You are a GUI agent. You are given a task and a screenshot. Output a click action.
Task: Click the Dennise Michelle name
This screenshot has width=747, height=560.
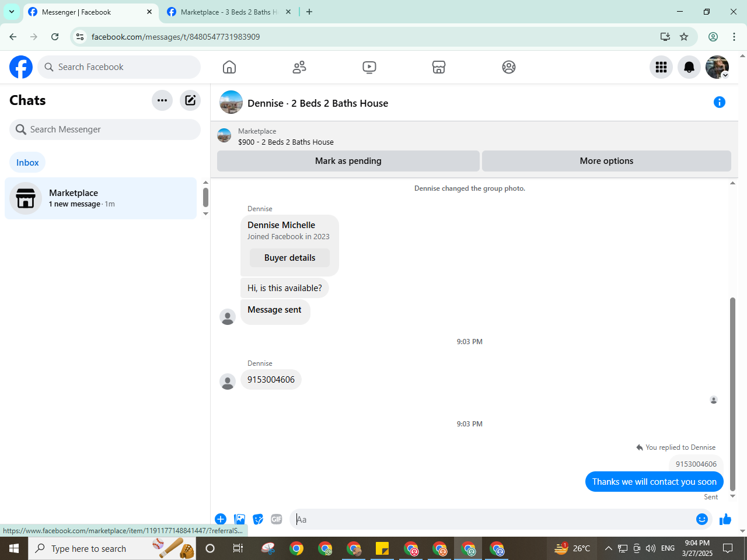tap(281, 225)
